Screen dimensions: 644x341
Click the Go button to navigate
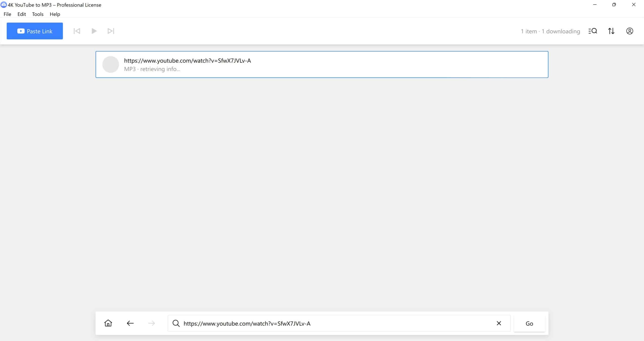click(530, 323)
